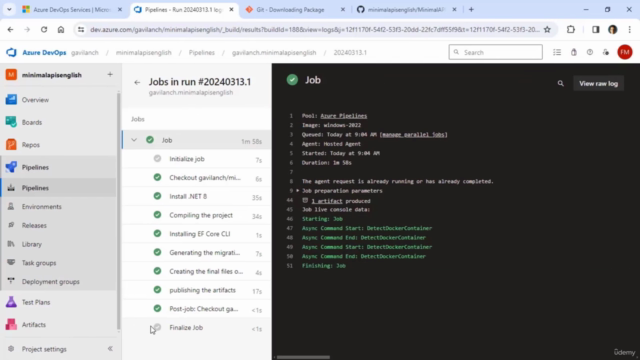Screen dimensions: 640x360
Task: Select the Finalize Job step
Action: (197, 328)
